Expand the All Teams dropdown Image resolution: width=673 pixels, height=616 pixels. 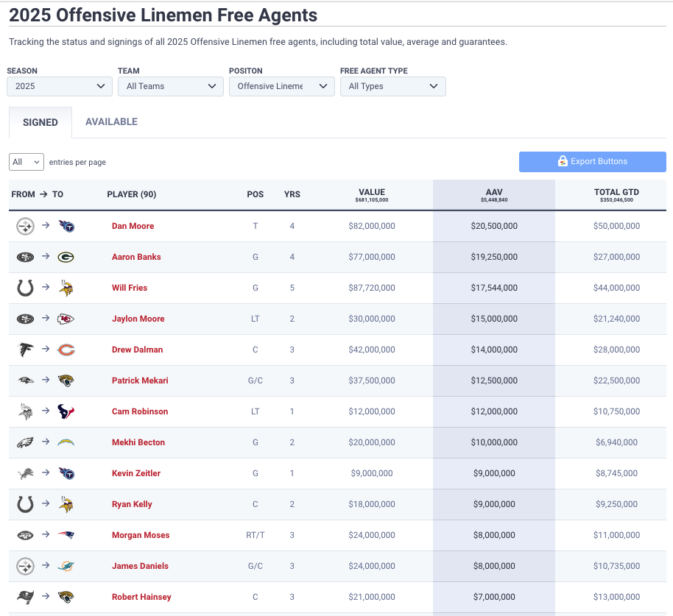tap(171, 86)
